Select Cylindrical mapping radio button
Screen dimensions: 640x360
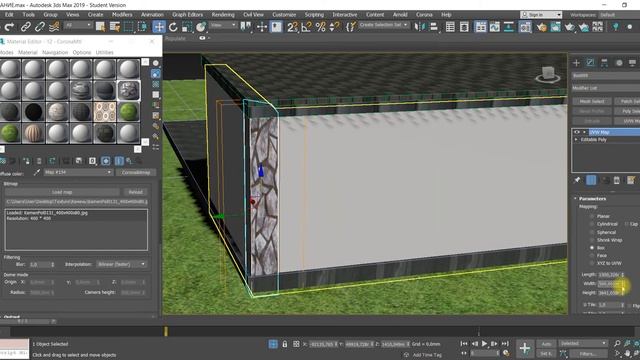(592, 224)
